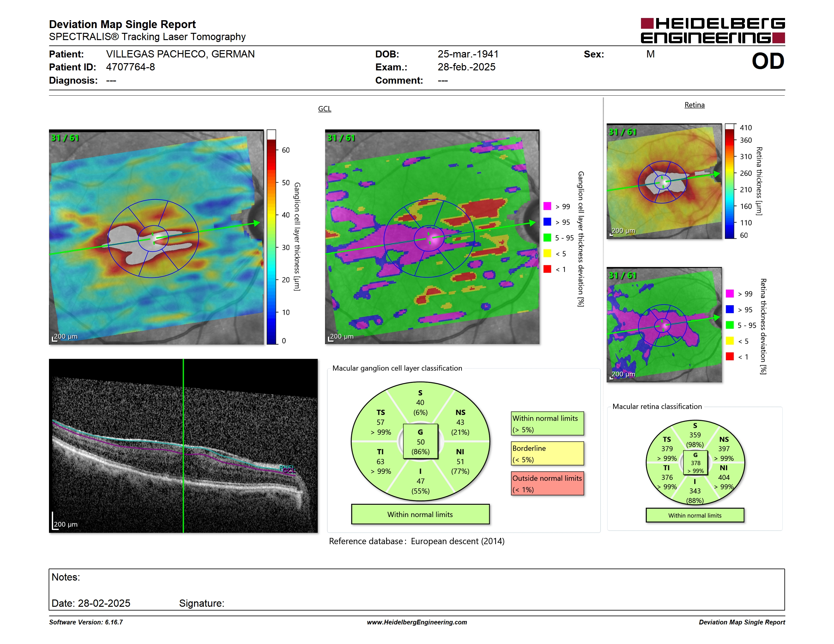Click retina sector NS value 397

click(x=724, y=449)
